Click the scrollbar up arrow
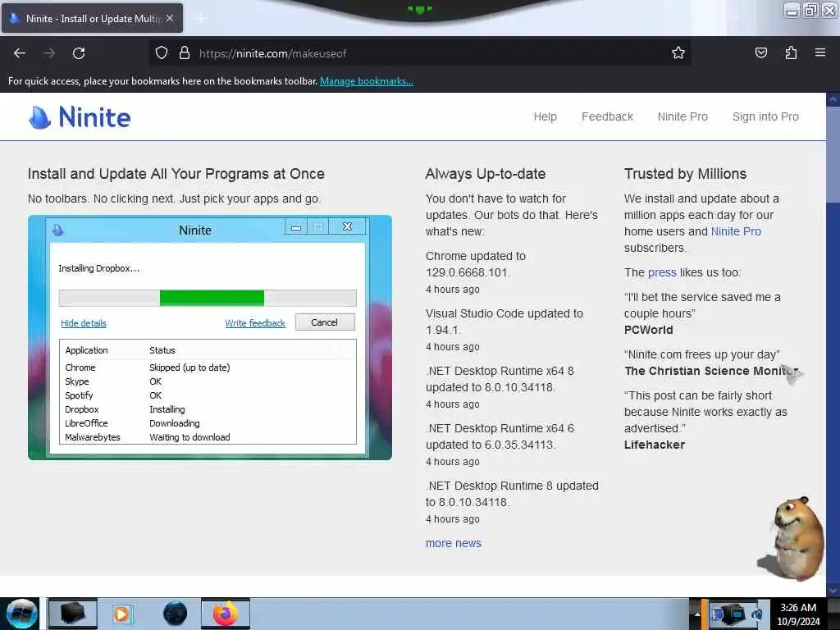This screenshot has width=840, height=630. coord(833,99)
